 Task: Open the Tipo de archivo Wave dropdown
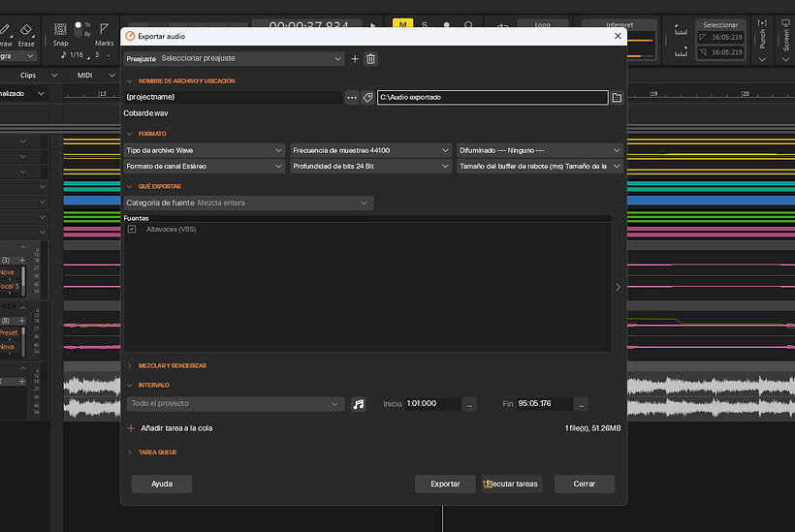pyautogui.click(x=205, y=150)
